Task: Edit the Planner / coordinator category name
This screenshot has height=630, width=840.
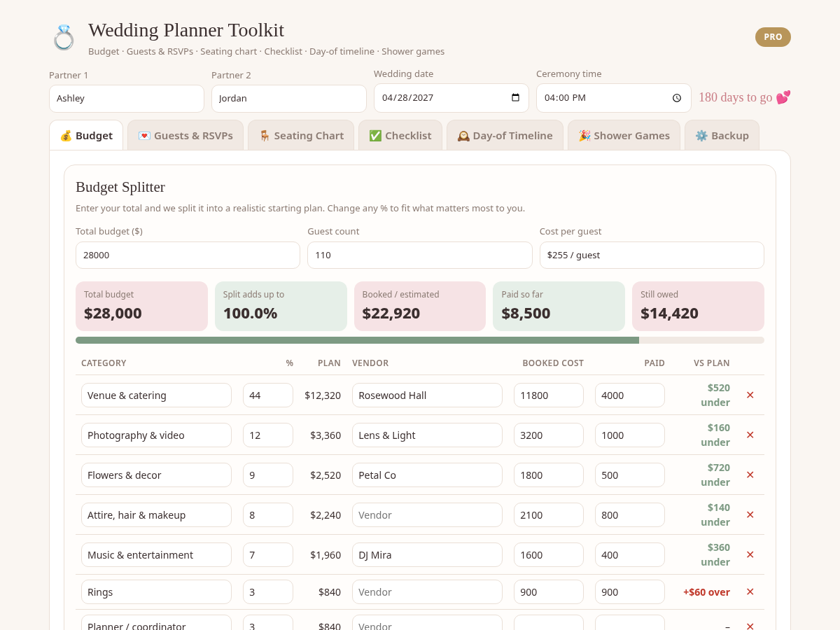Action: [156, 623]
